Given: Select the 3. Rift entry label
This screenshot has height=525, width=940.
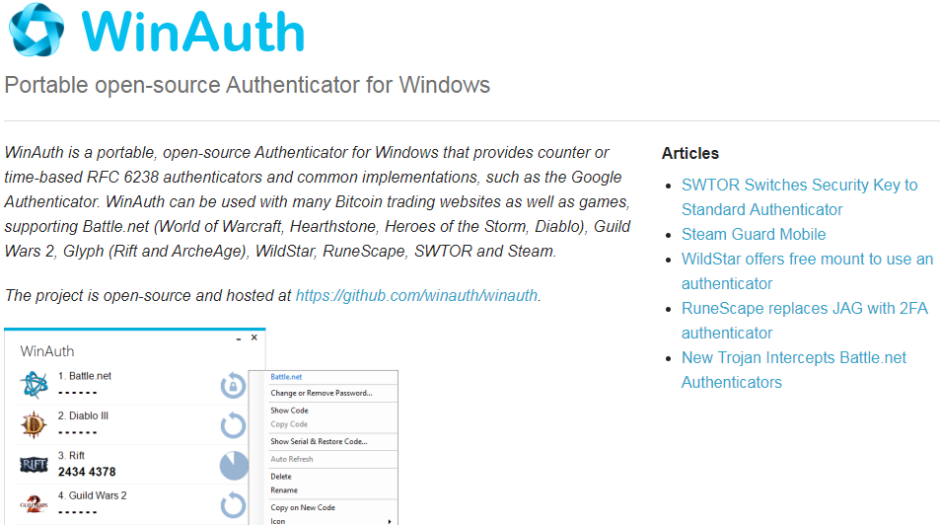Looking at the screenshot, I should point(71,455).
